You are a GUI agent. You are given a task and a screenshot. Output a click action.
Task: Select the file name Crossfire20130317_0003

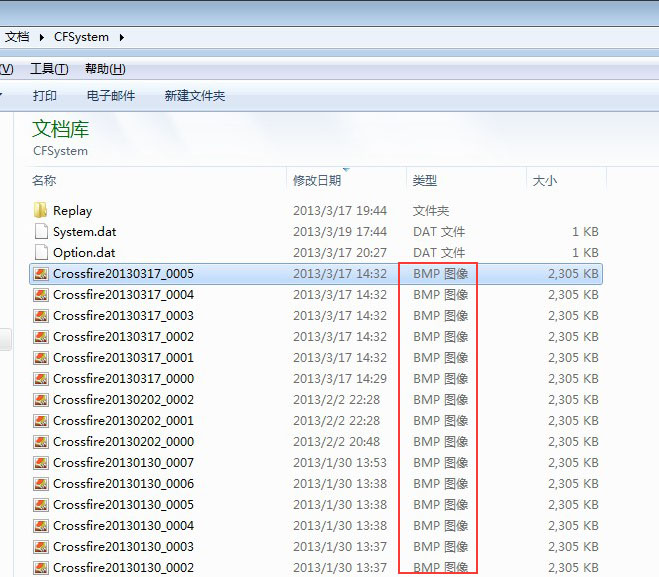(124, 316)
